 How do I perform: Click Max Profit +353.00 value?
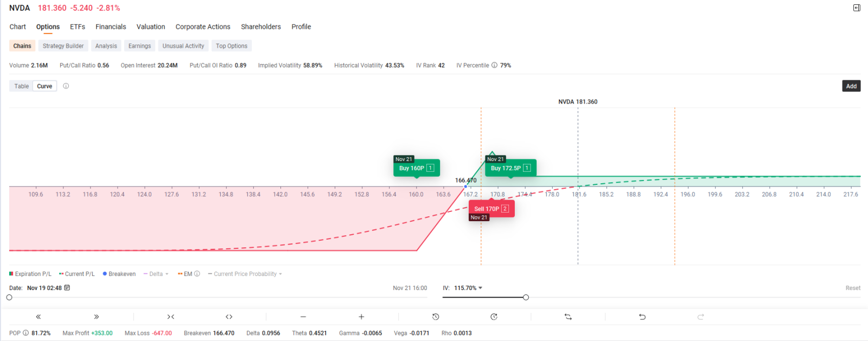102,333
